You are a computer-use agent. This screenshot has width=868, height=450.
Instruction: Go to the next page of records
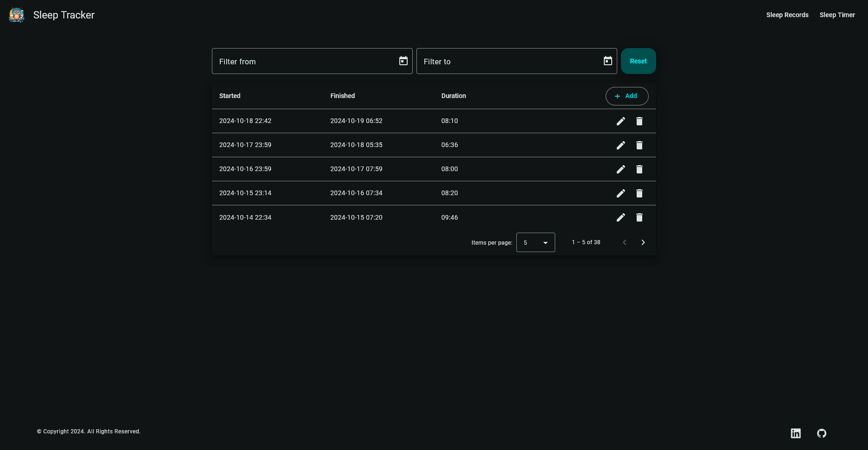pos(643,242)
